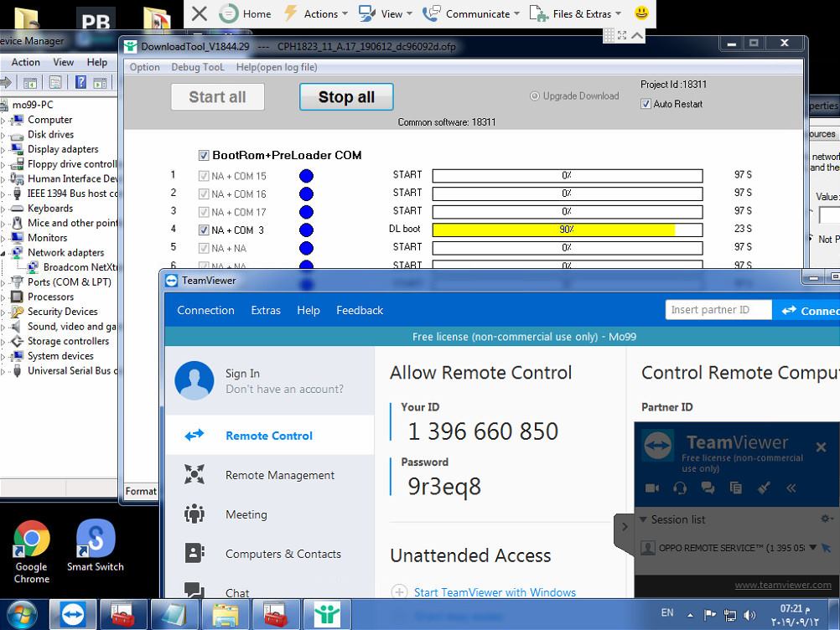Collapse Network adapters node
The width and height of the screenshot is (840, 630).
(x=3, y=253)
